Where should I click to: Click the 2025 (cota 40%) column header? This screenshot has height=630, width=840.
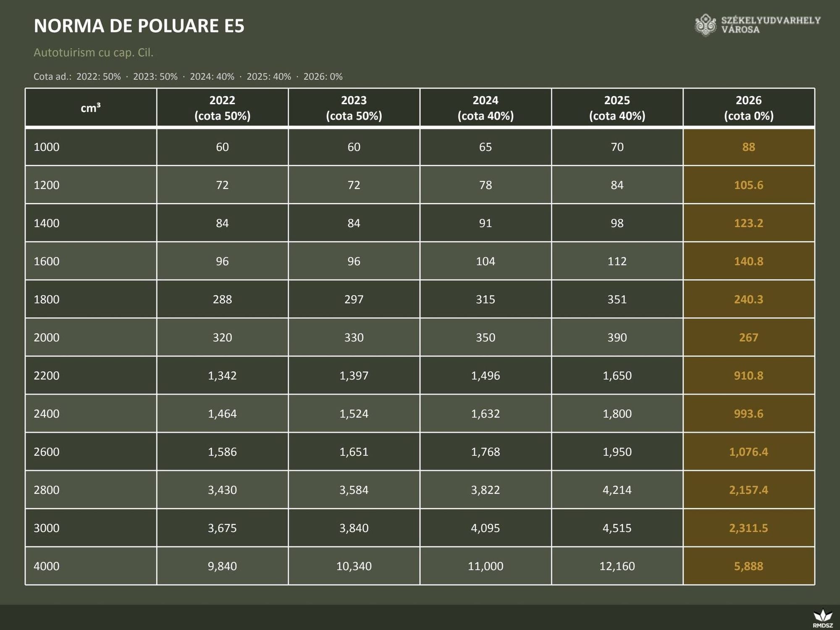[x=617, y=108]
